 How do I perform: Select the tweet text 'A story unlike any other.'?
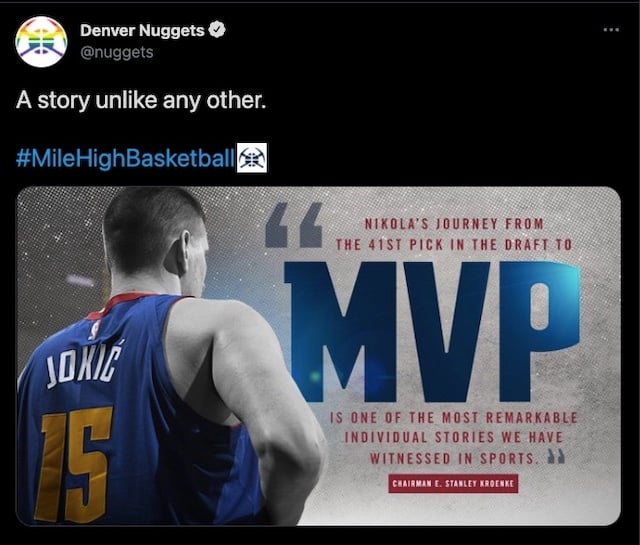click(141, 100)
